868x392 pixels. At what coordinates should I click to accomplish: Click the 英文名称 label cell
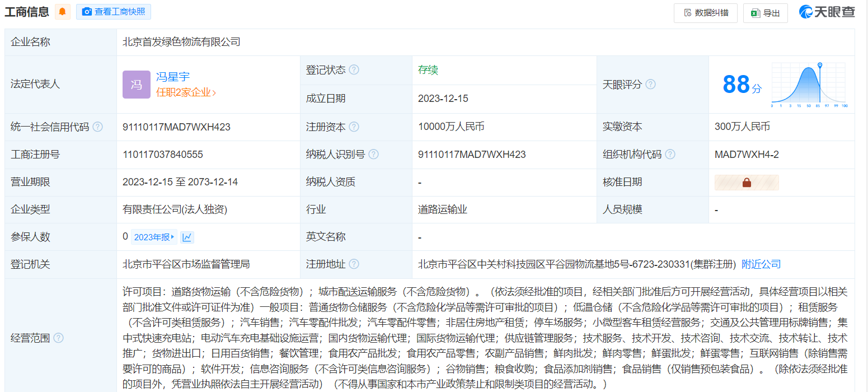356,237
